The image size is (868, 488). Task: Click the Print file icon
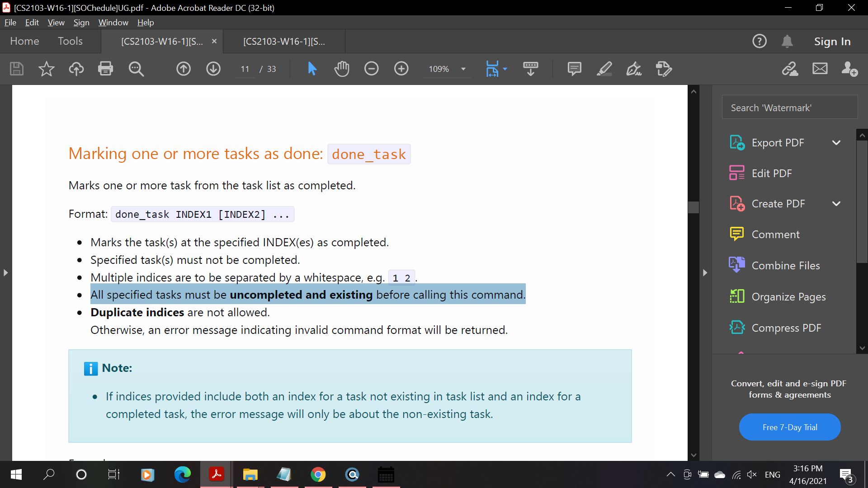[x=105, y=69]
